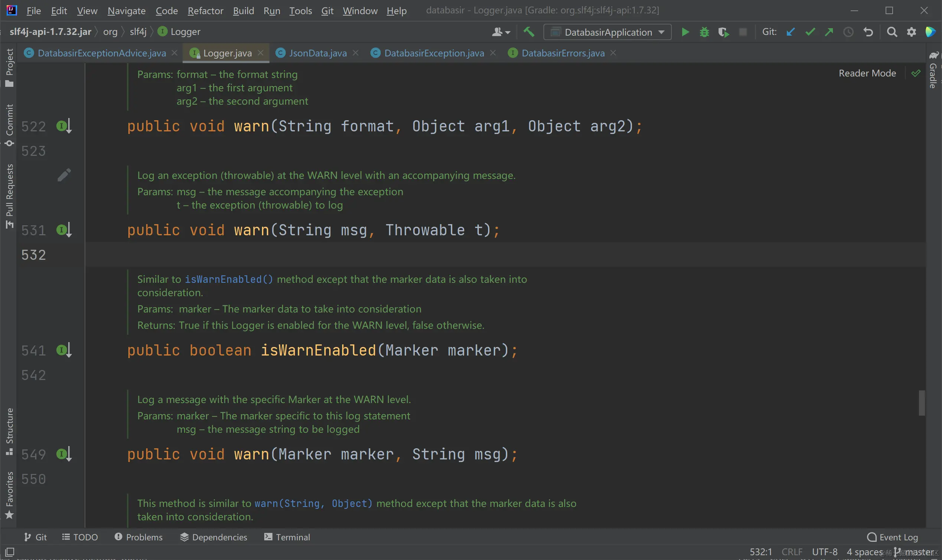Screen dimensions: 942x560
Task: Click Git rollback undo arrow icon
Action: click(x=868, y=32)
